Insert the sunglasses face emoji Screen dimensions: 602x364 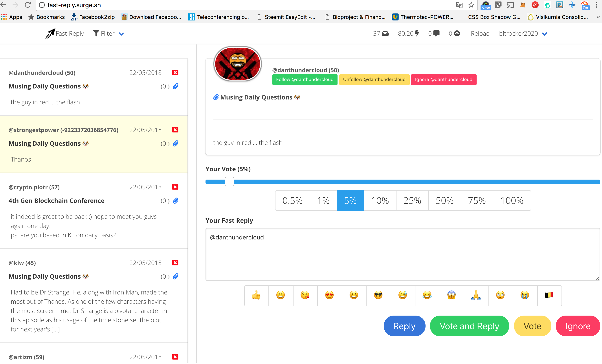[x=378, y=295]
